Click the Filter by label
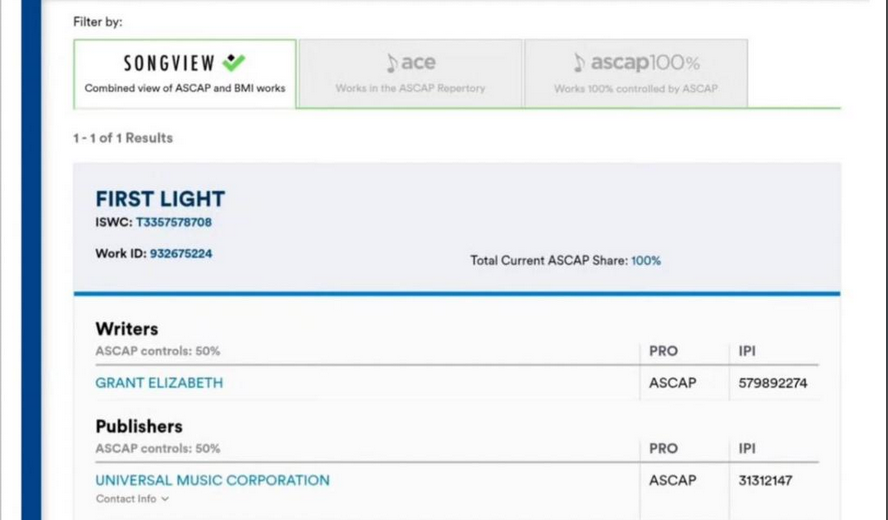Screen dimensions: 888x520 click(x=98, y=21)
